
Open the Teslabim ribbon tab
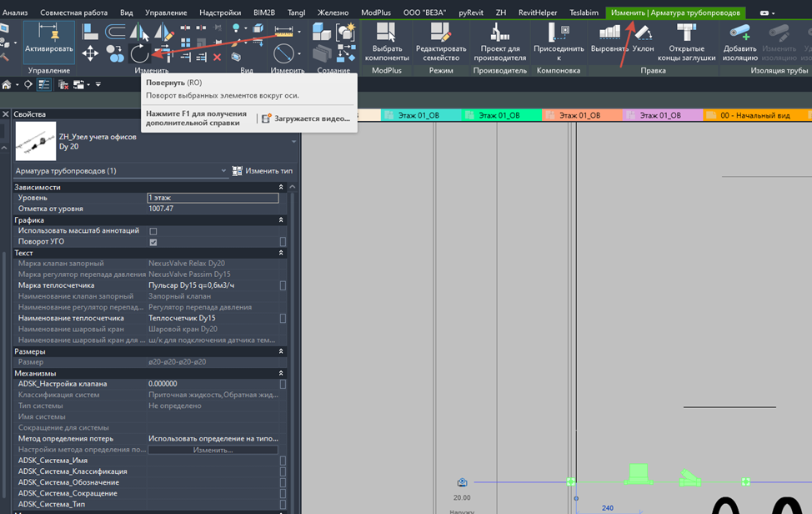coord(584,13)
